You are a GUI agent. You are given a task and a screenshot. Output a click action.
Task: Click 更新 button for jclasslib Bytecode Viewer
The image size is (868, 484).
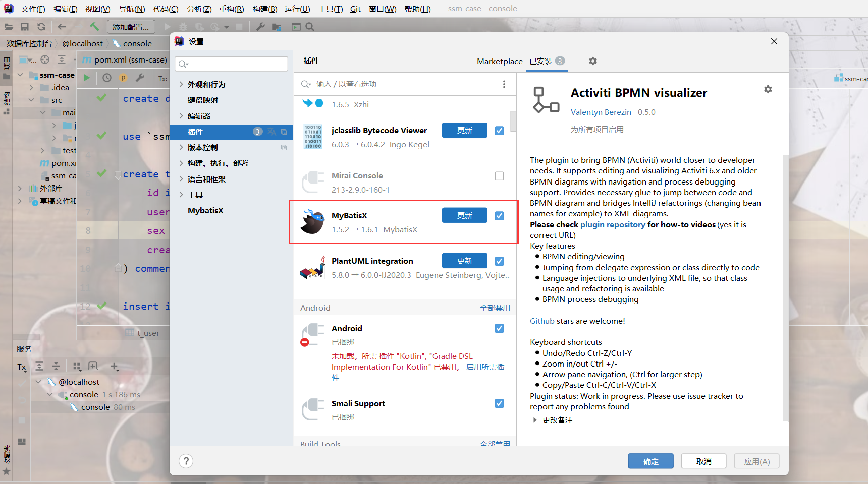coord(465,130)
